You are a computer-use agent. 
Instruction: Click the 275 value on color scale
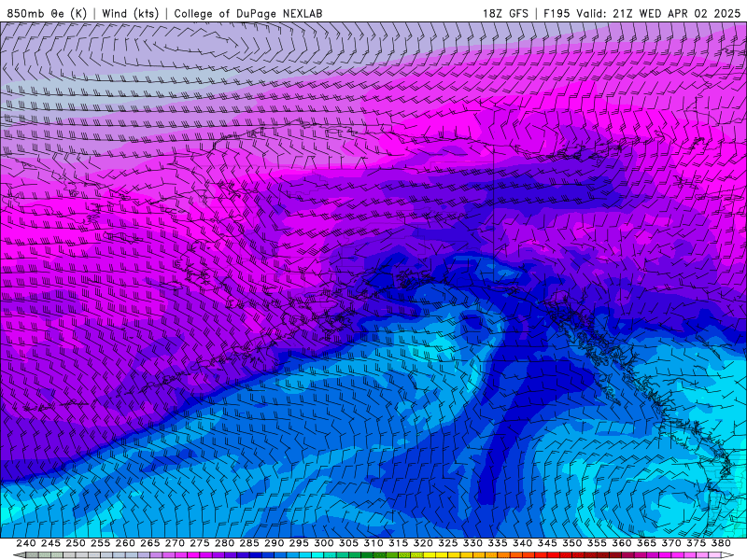pyautogui.click(x=200, y=543)
